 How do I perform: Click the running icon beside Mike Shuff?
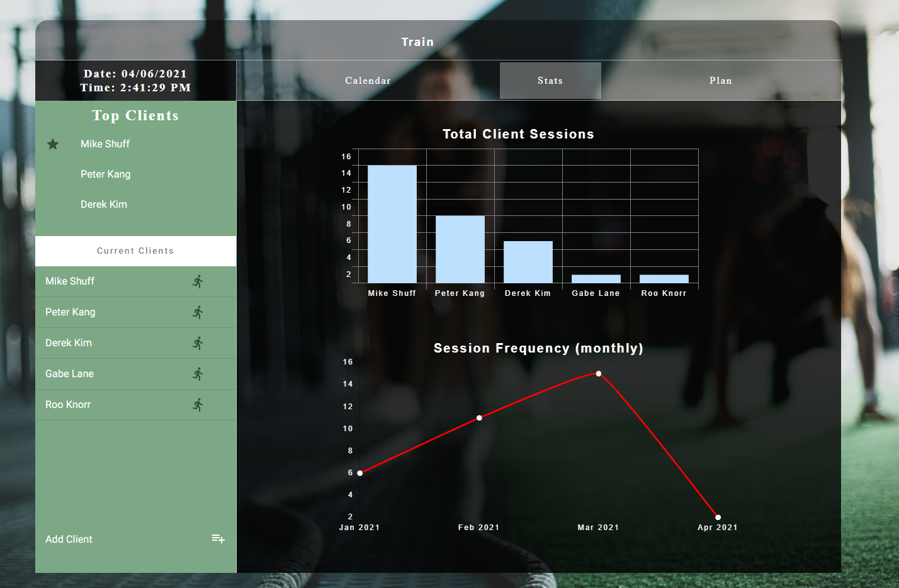pos(198,281)
